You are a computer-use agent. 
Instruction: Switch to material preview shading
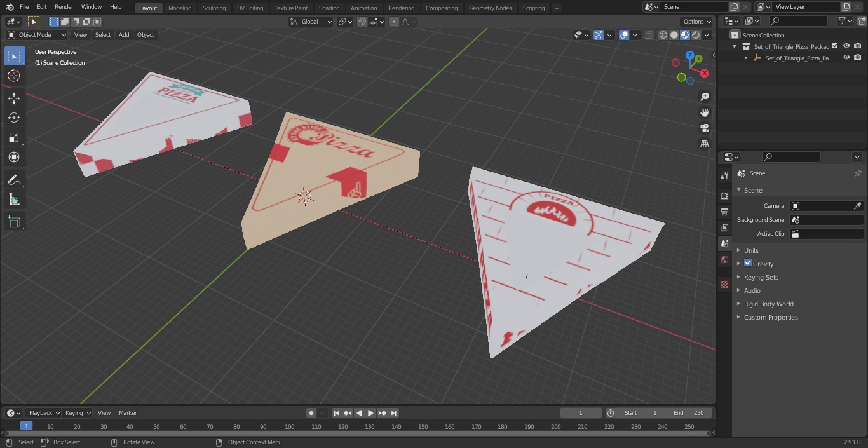[685, 36]
